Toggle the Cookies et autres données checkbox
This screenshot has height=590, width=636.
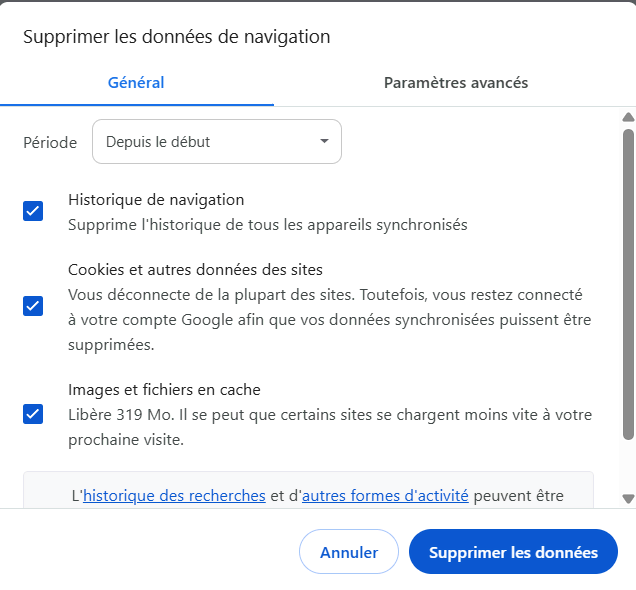(x=33, y=306)
